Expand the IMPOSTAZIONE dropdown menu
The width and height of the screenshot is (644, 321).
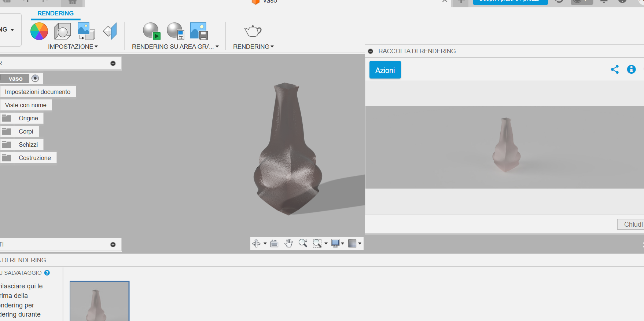point(73,47)
